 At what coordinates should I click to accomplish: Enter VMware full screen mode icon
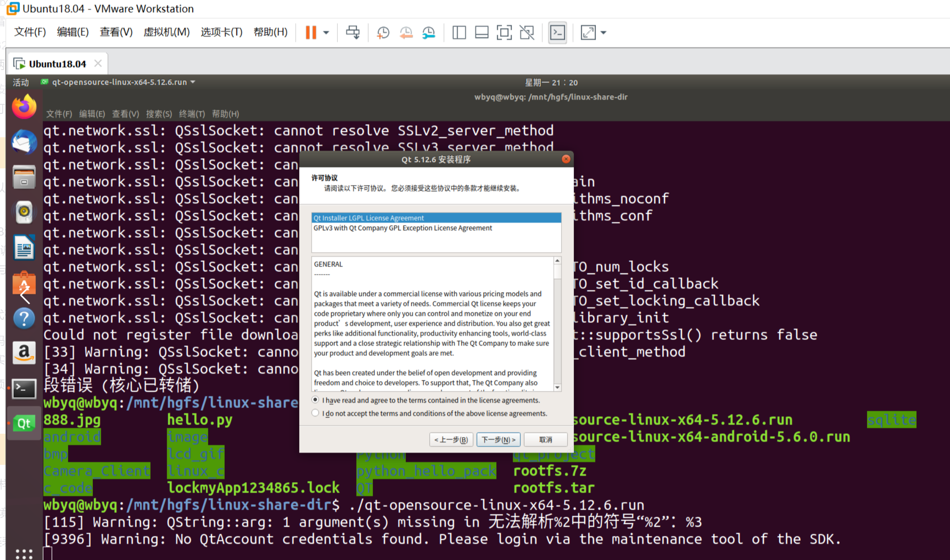(x=504, y=32)
